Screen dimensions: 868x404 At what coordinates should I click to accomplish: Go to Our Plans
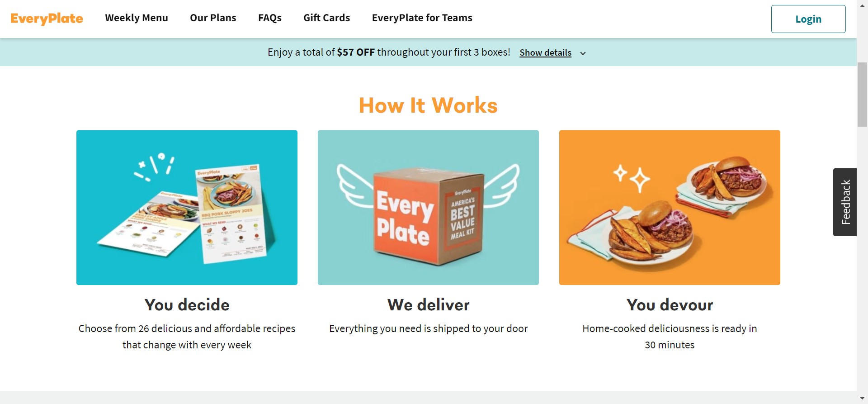213,18
